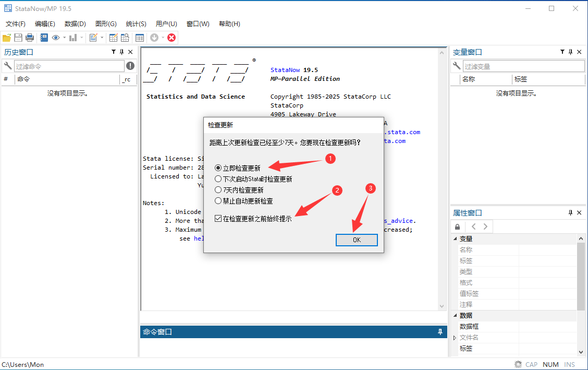Pin the Properties window
588x370 pixels.
(x=570, y=213)
